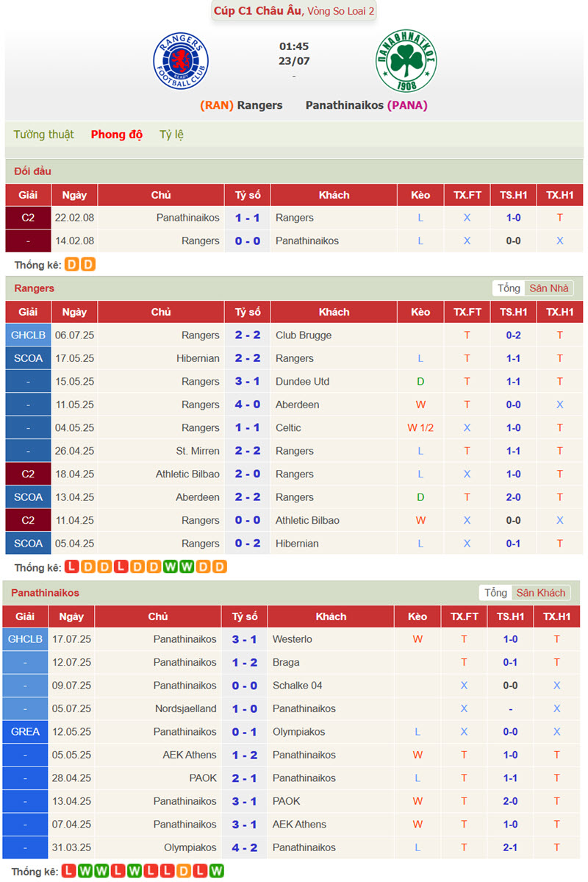This screenshot has width=588, height=882.
Task: Click W 1/2 handicap result for Celtic match
Action: (420, 428)
